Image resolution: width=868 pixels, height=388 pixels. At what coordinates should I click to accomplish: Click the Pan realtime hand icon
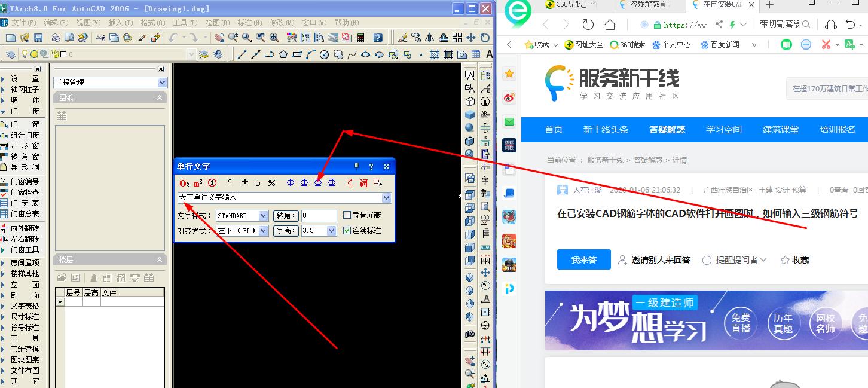(219, 38)
